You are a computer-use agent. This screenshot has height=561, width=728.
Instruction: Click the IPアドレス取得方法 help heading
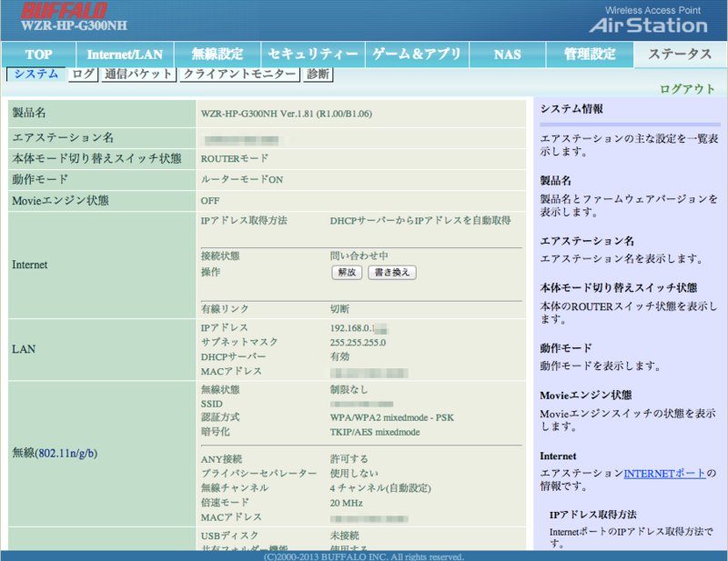point(593,515)
